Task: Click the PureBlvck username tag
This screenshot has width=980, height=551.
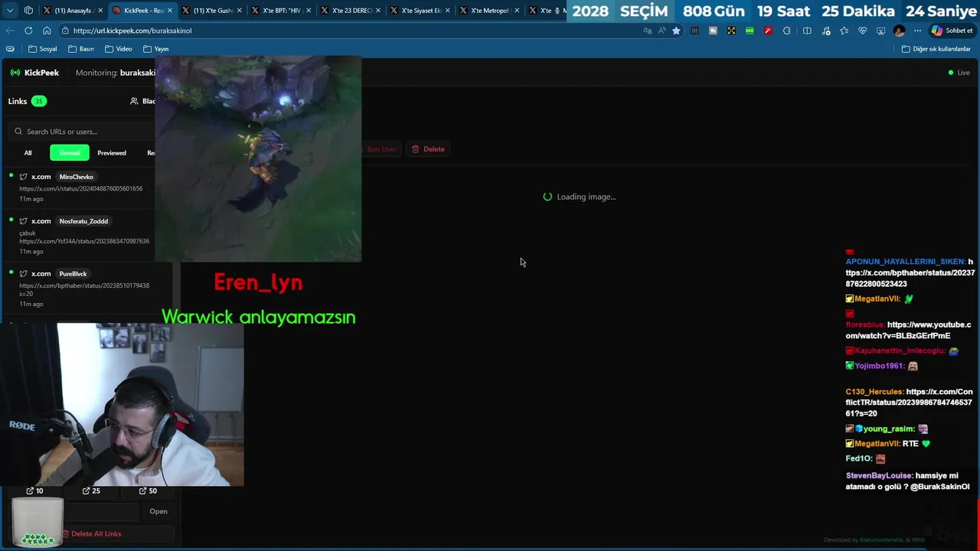Action: click(73, 274)
